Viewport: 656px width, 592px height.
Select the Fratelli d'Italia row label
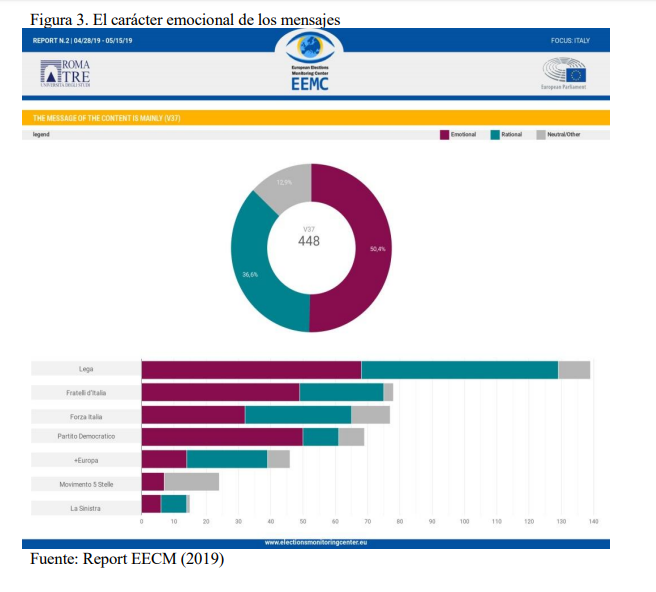click(x=86, y=393)
